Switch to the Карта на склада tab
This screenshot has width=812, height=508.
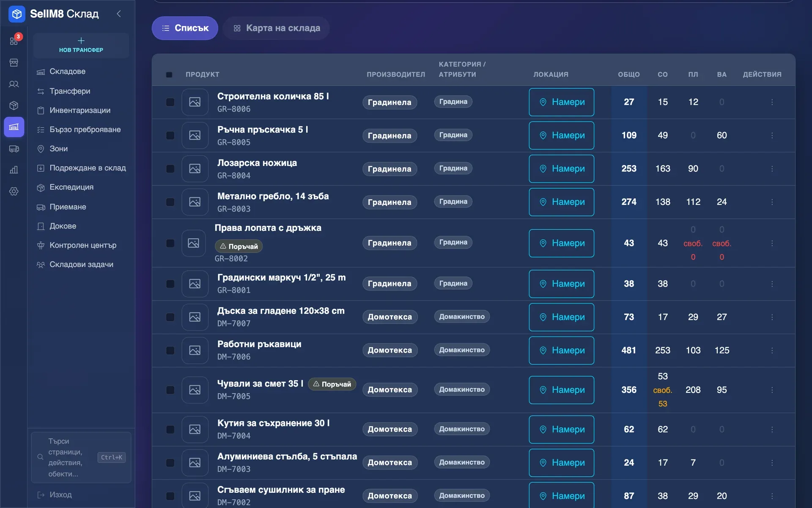[276, 28]
